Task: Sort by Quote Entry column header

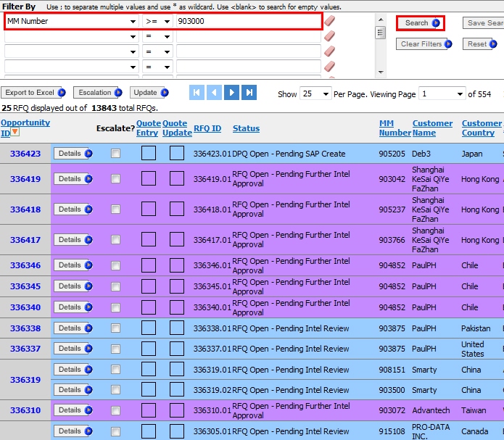Action: 148,128
